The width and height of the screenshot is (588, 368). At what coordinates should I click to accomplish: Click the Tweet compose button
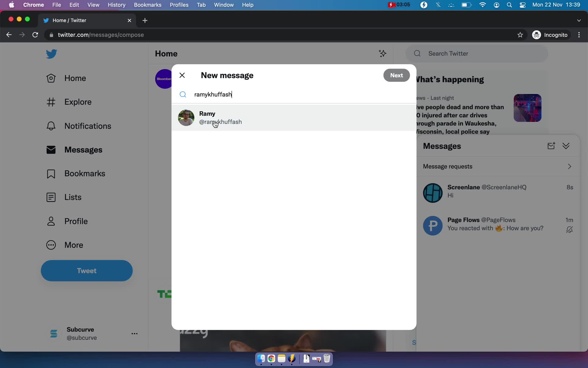pos(87,270)
